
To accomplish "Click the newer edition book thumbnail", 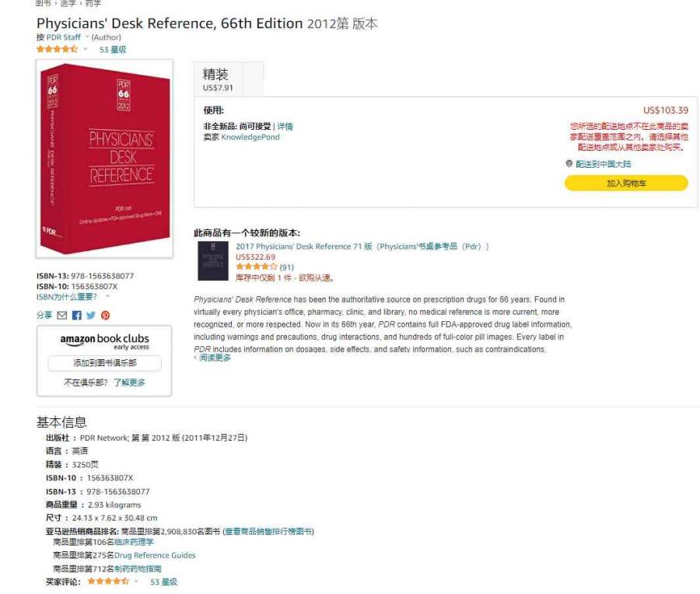I will click(x=213, y=261).
